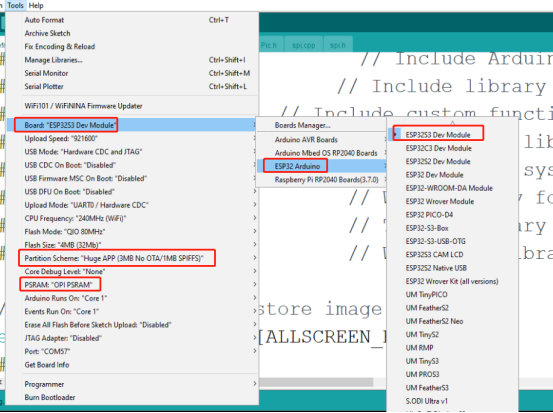Select ESP32C3 Dev Module board
This screenshot has width=553, height=413.
point(453,148)
